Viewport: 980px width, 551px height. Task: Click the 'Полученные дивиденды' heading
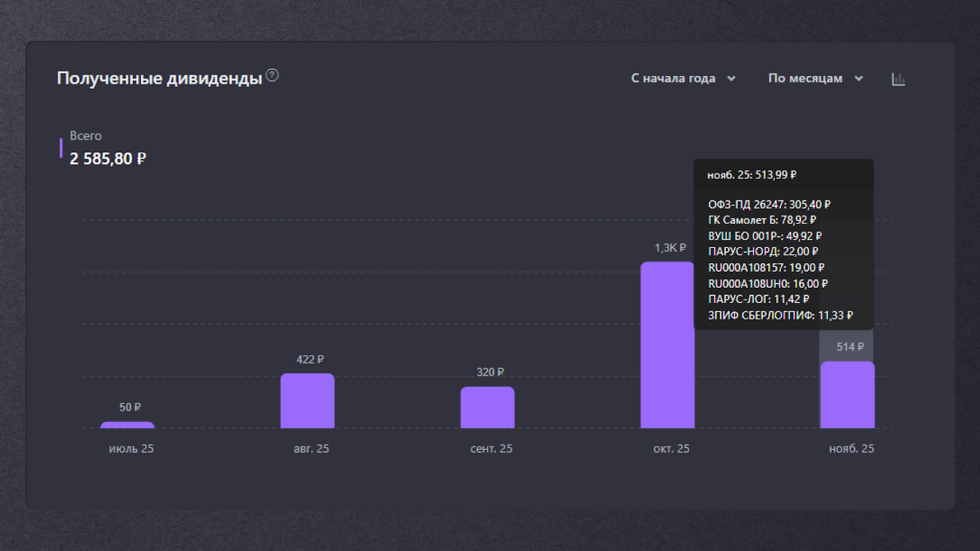(x=159, y=78)
